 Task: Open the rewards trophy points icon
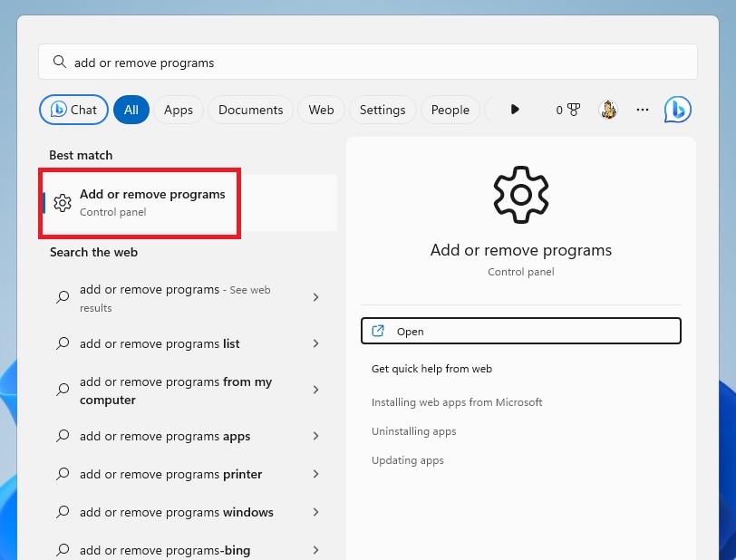(x=568, y=110)
